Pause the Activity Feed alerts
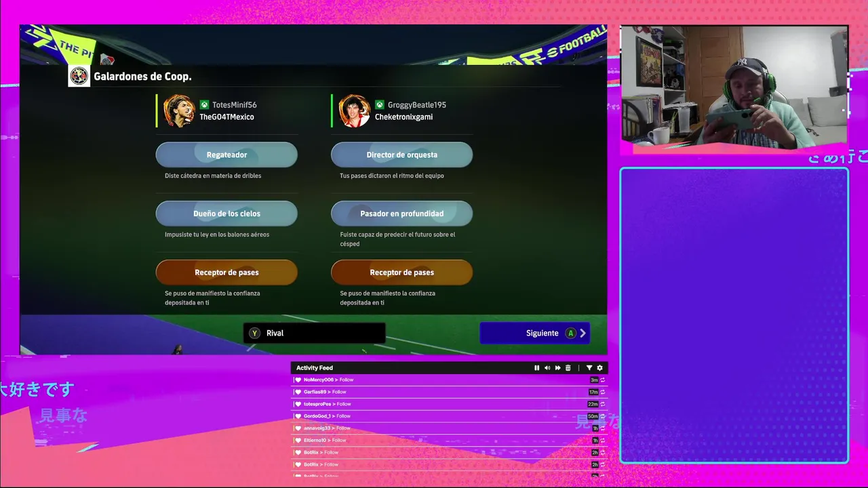The width and height of the screenshot is (868, 488). [x=536, y=368]
